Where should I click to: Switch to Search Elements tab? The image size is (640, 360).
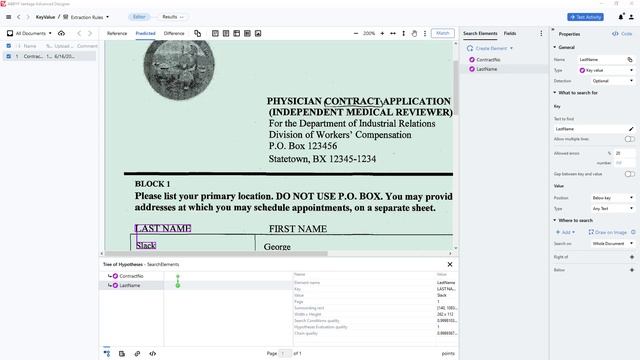480,33
